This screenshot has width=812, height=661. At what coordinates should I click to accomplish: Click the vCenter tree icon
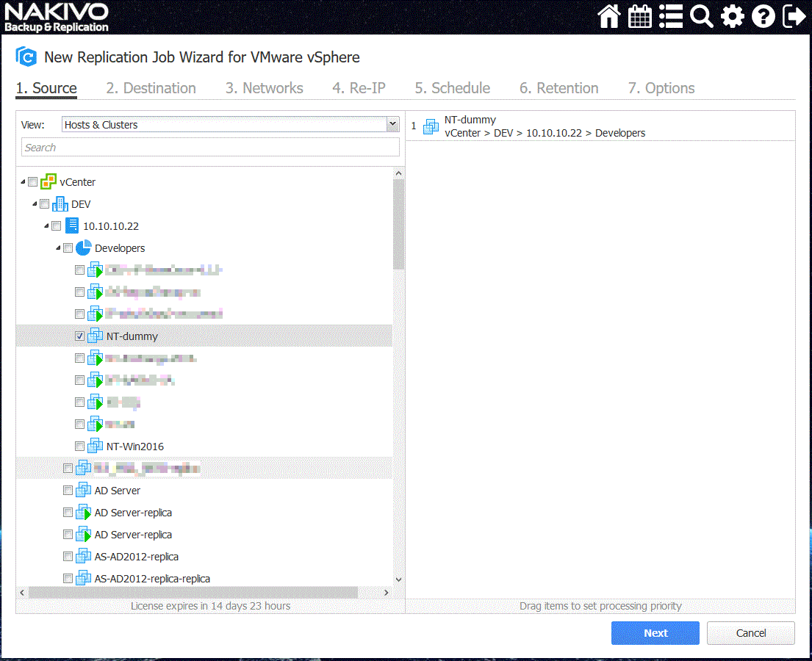pos(48,181)
